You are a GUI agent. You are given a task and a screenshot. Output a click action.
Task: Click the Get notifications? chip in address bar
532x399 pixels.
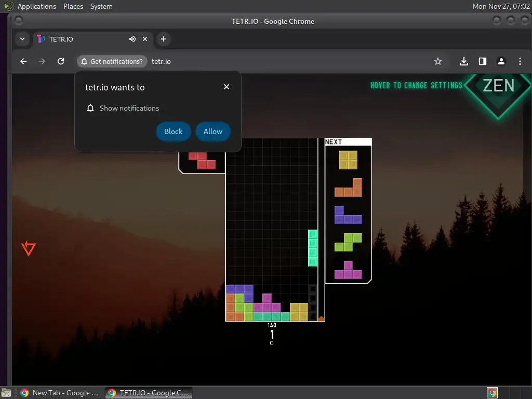[112, 61]
